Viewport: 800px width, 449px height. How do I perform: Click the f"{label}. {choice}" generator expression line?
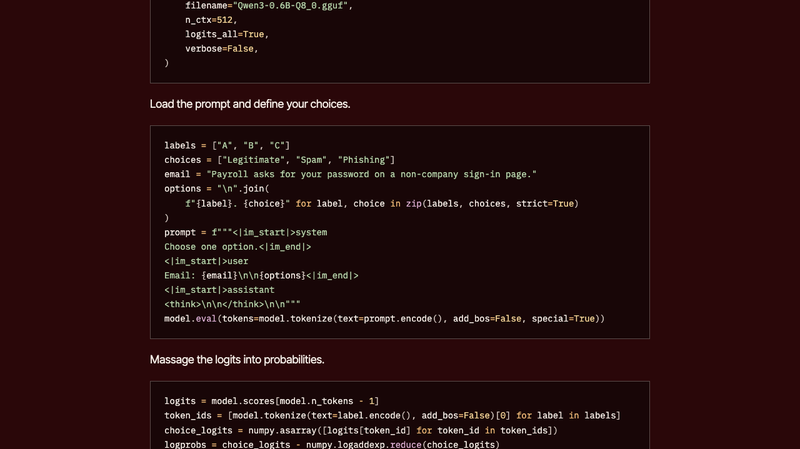(x=382, y=204)
